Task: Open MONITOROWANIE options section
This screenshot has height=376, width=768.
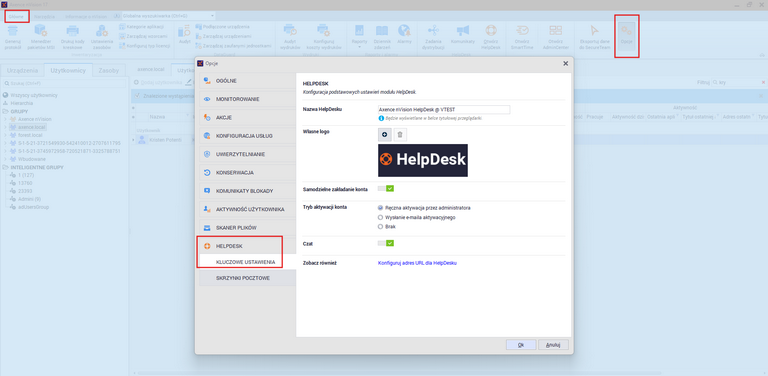Action: [246, 99]
